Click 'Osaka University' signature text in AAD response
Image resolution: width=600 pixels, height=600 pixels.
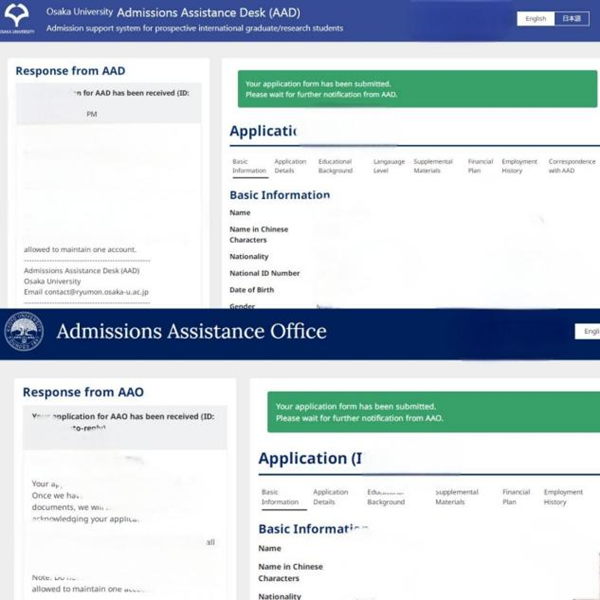(x=52, y=281)
